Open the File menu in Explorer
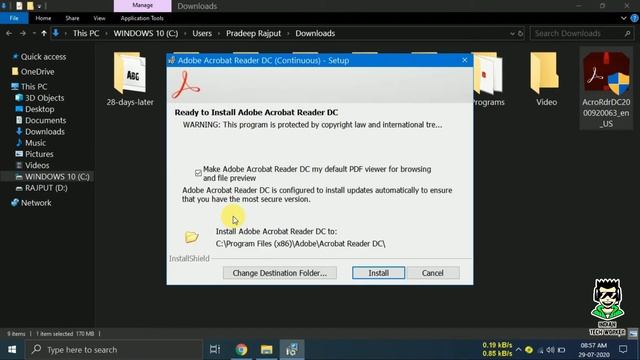The width and height of the screenshot is (640, 360). click(x=14, y=18)
